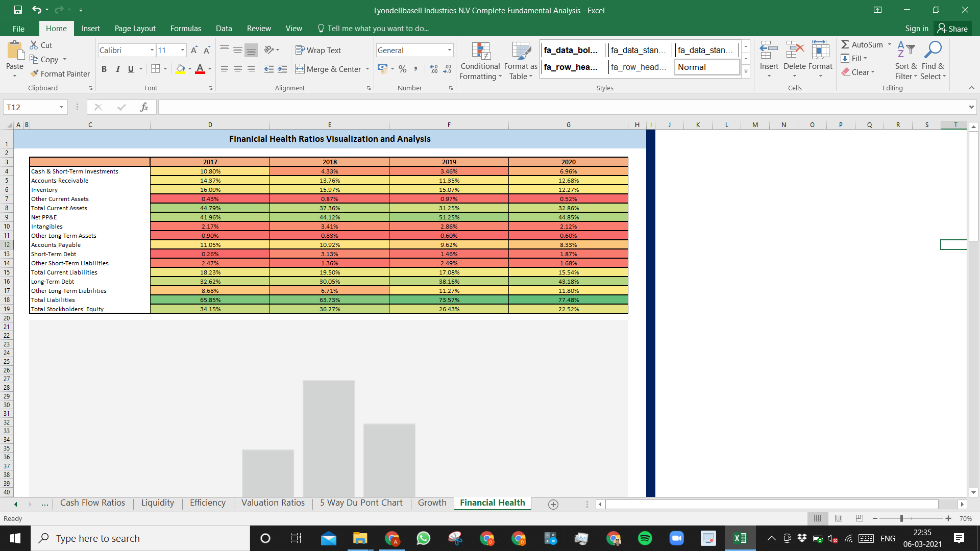The height and width of the screenshot is (551, 980).
Task: Select the Format Painter tool
Action: click(60, 73)
